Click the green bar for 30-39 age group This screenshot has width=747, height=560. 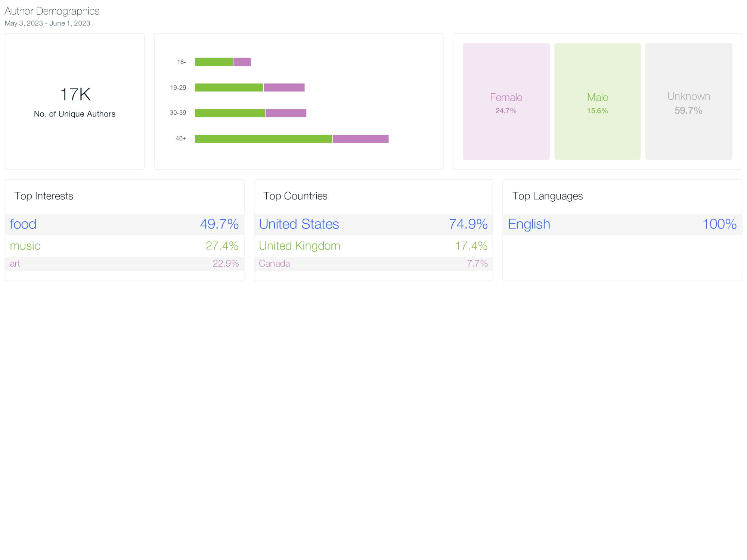coord(230,113)
